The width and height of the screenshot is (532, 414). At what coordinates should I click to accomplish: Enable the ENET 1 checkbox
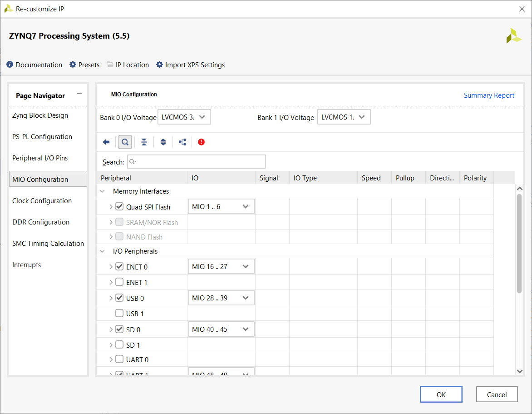click(119, 282)
